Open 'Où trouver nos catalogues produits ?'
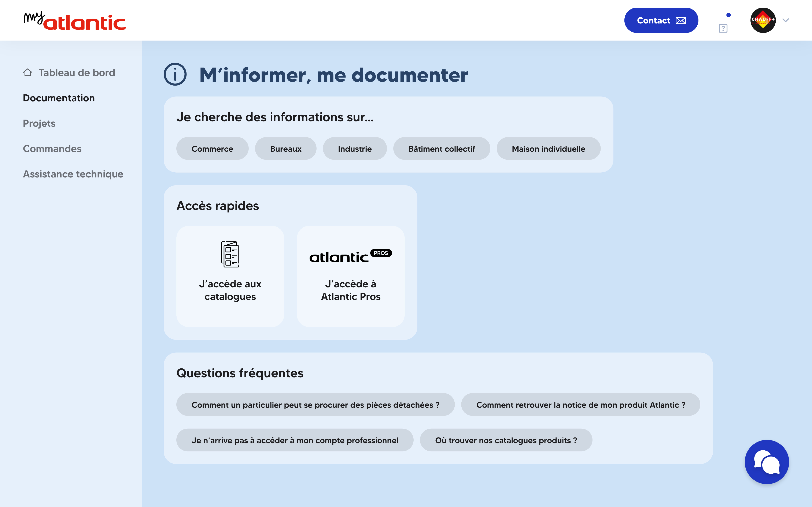 coord(506,440)
